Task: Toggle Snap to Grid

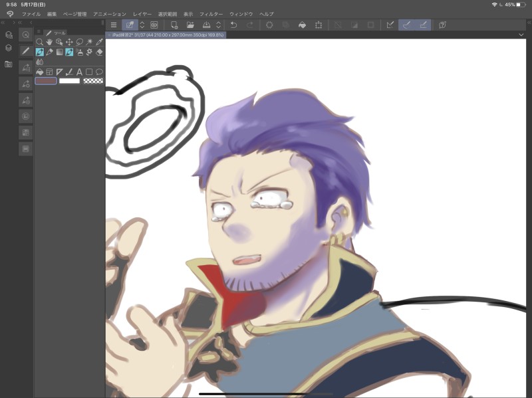Action: 423,25
